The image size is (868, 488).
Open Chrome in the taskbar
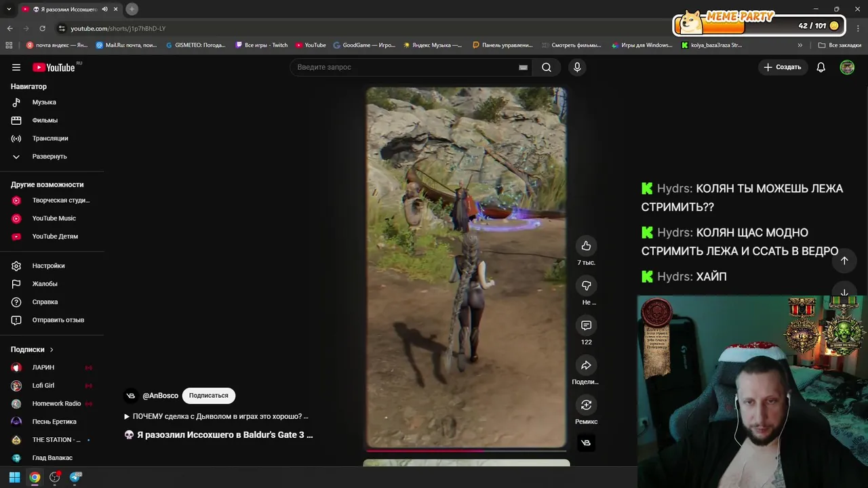pos(35,477)
